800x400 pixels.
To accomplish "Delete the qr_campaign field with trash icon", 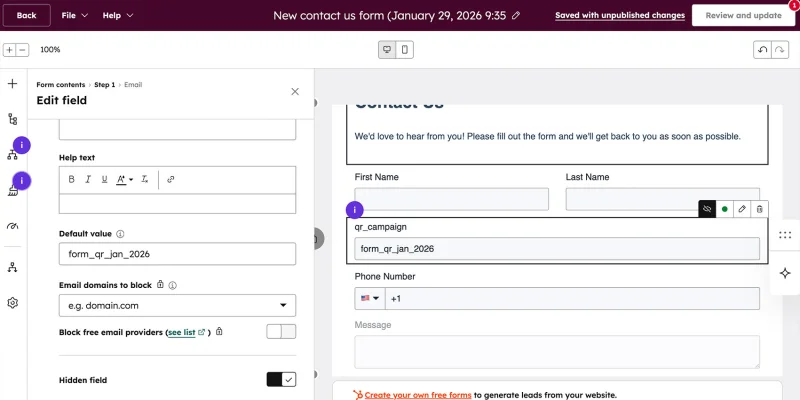I will pyautogui.click(x=759, y=209).
